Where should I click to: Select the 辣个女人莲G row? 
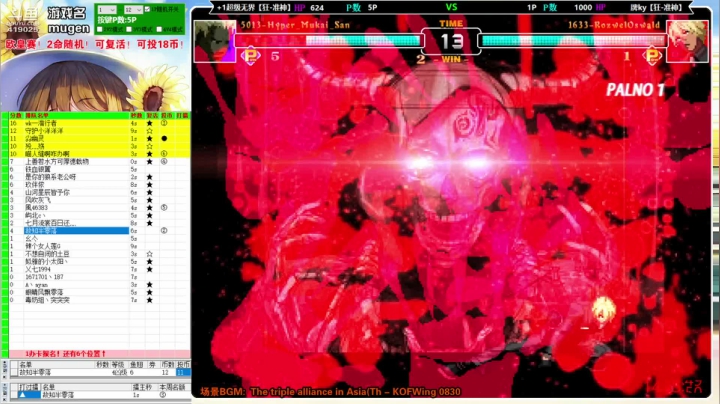[x=99, y=246]
